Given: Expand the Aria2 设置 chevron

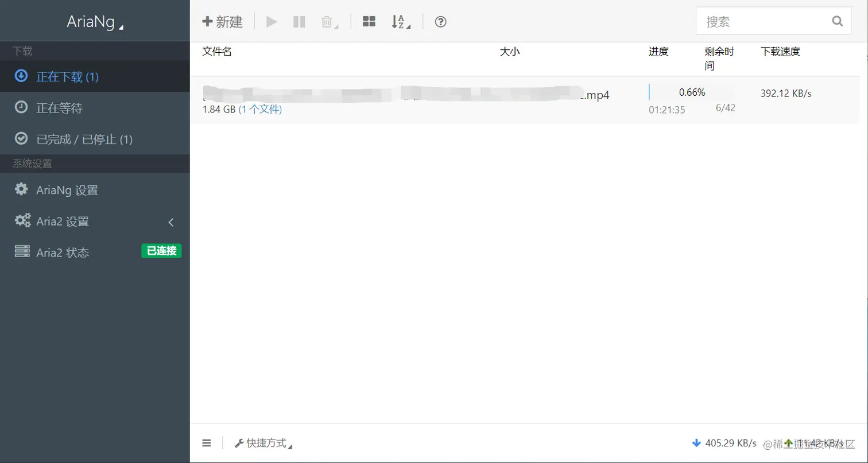Looking at the screenshot, I should [x=170, y=221].
